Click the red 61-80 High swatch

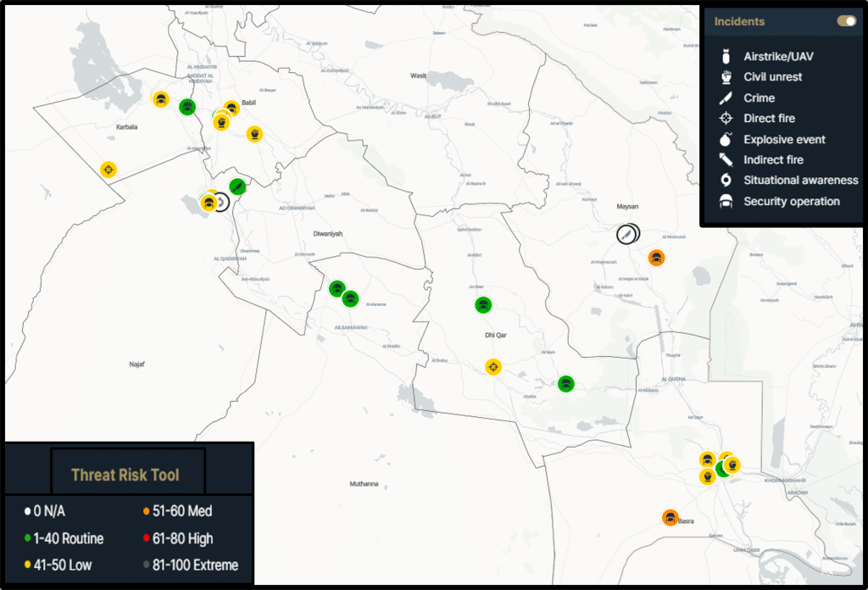145,539
